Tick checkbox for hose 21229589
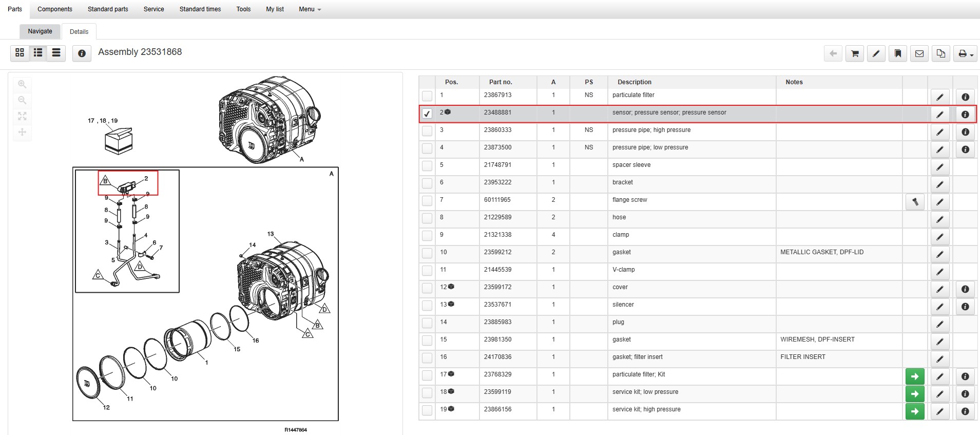The width and height of the screenshot is (980, 435). tap(427, 218)
